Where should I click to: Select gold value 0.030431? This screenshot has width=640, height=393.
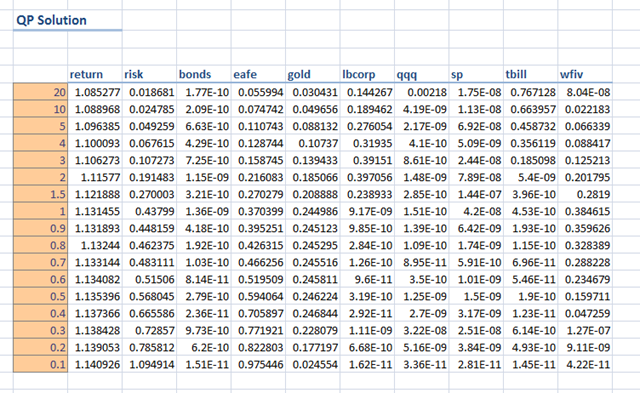(312, 92)
